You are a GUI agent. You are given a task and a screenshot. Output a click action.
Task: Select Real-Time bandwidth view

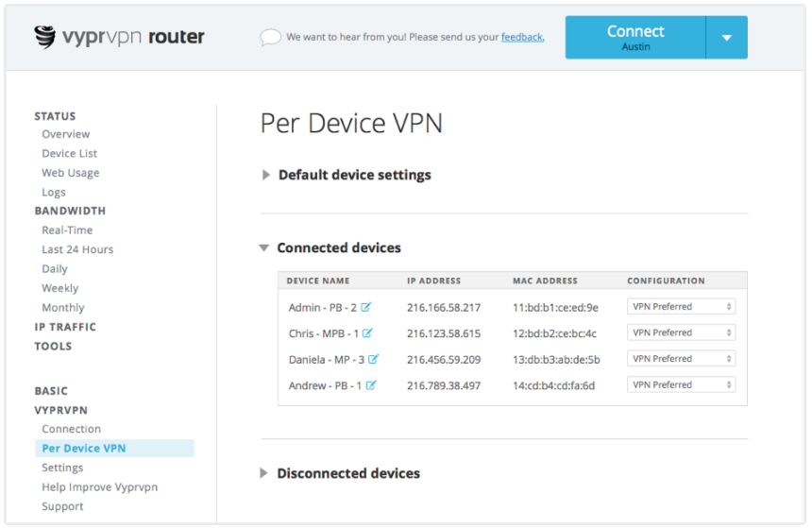point(67,230)
